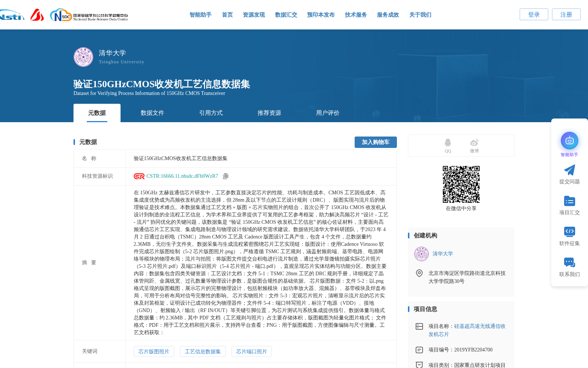Copy the CSTR identifier with copy icon
The height and width of the screenshot is (368, 588).
click(226, 176)
